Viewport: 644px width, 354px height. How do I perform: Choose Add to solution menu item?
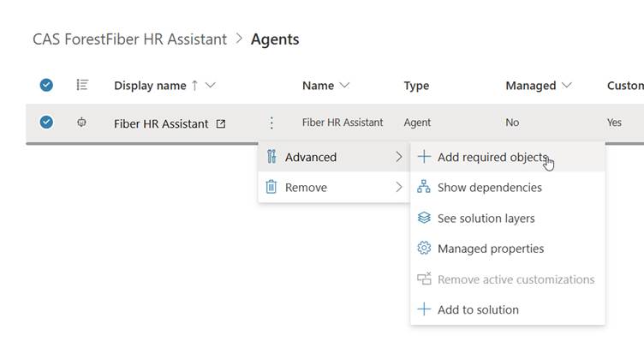[477, 309]
